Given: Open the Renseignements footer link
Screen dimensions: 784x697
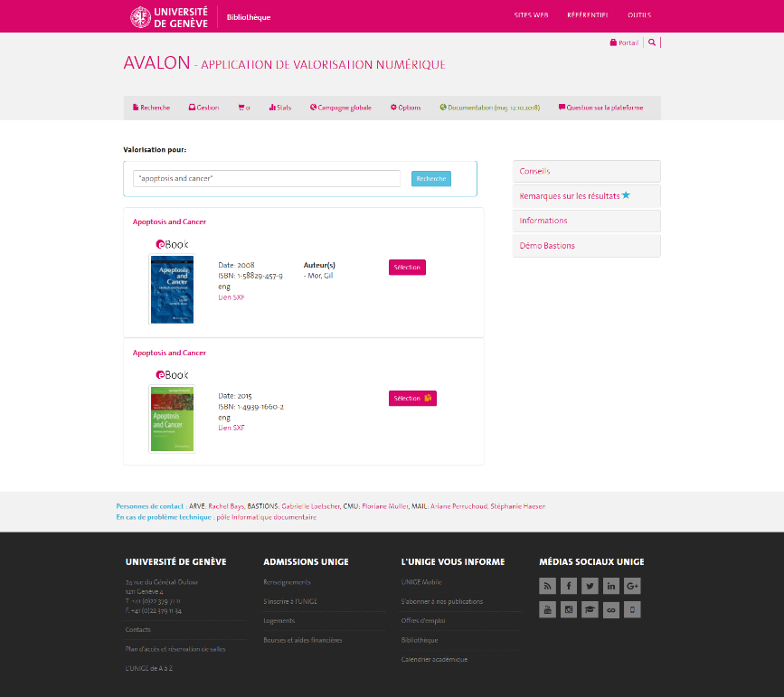Looking at the screenshot, I should tap(287, 582).
